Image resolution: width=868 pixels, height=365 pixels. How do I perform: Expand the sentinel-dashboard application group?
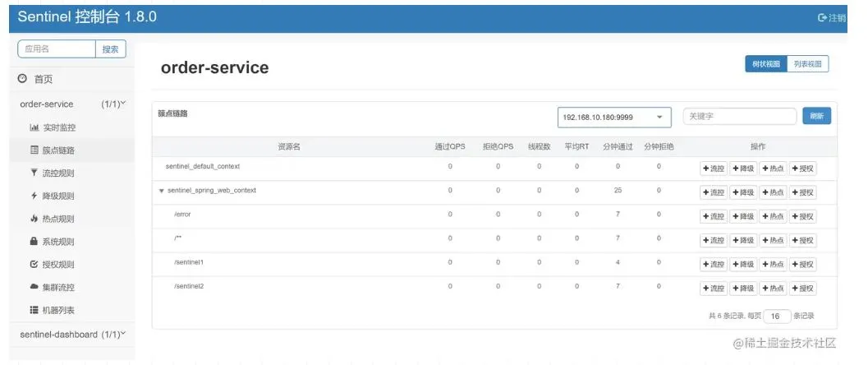tap(72, 334)
